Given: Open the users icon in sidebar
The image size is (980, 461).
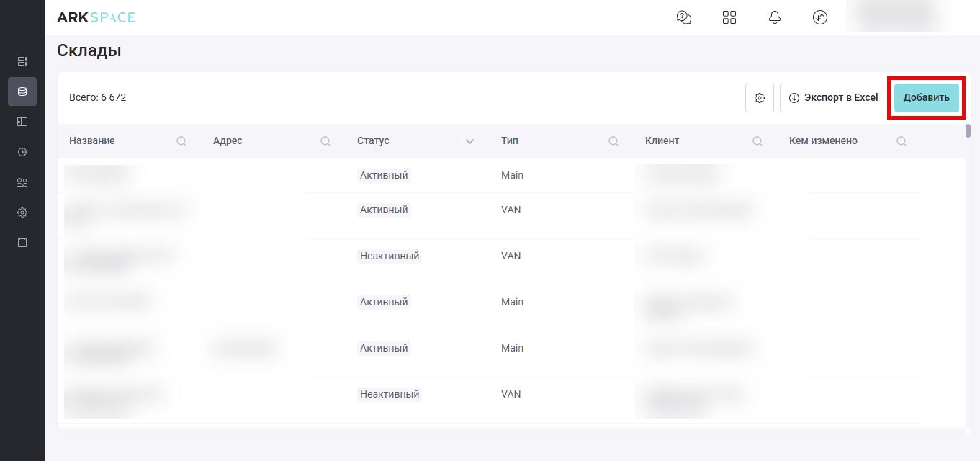Looking at the screenshot, I should click(22, 182).
